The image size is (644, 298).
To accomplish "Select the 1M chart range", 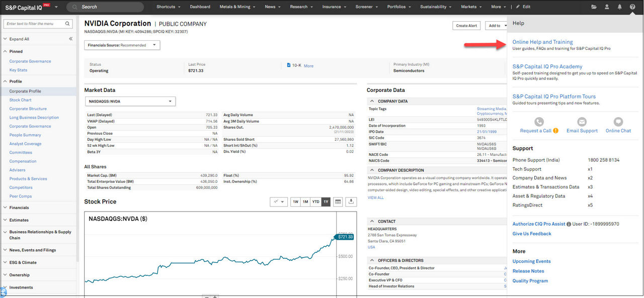I will (305, 202).
